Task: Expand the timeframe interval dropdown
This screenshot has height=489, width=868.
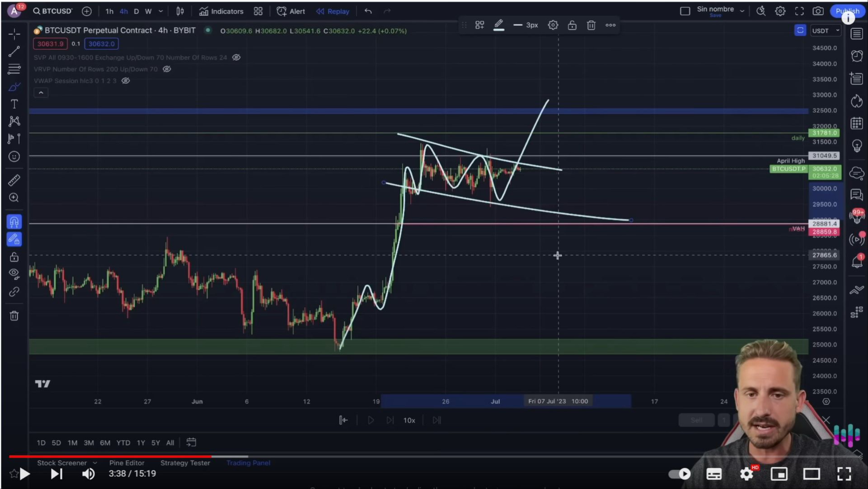Action: coord(161,11)
